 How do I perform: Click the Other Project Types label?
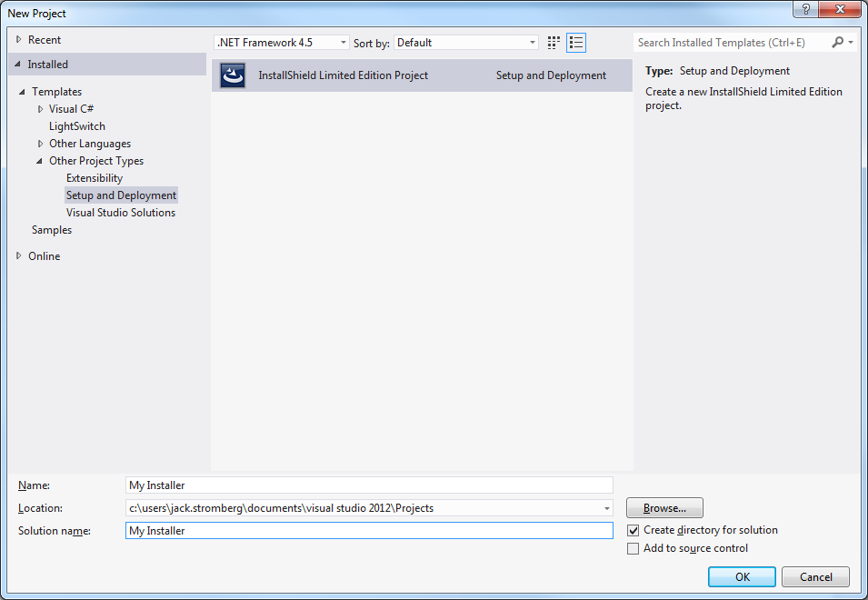pyautogui.click(x=96, y=161)
